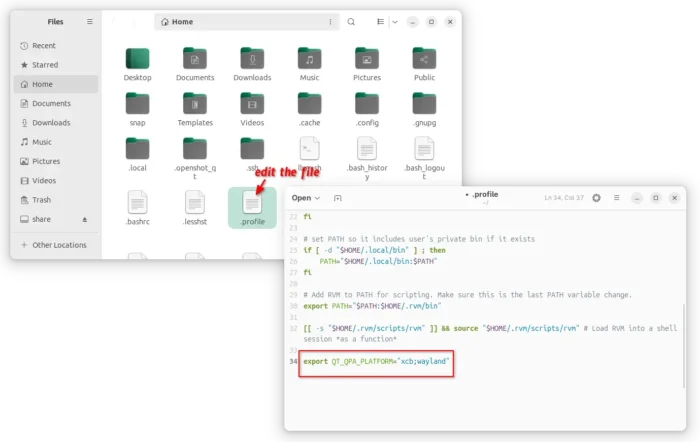
Task: Click the search icon in Files
Action: tap(351, 21)
